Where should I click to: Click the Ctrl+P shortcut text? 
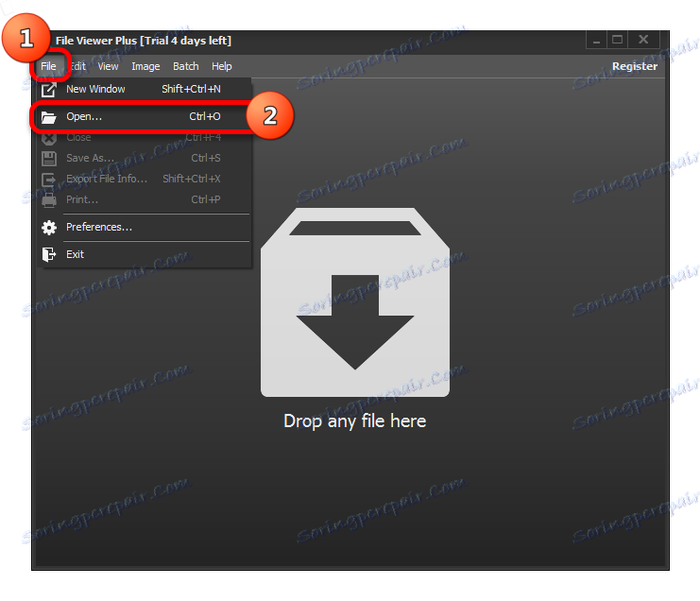coord(206,199)
